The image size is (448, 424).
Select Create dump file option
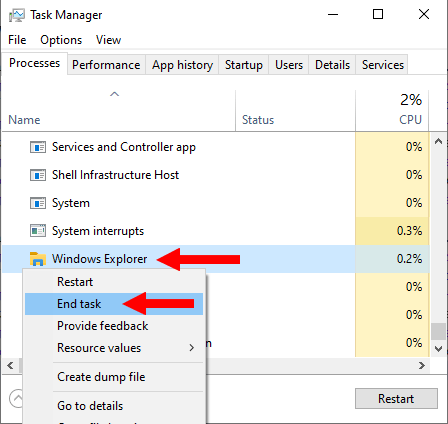tap(114, 377)
